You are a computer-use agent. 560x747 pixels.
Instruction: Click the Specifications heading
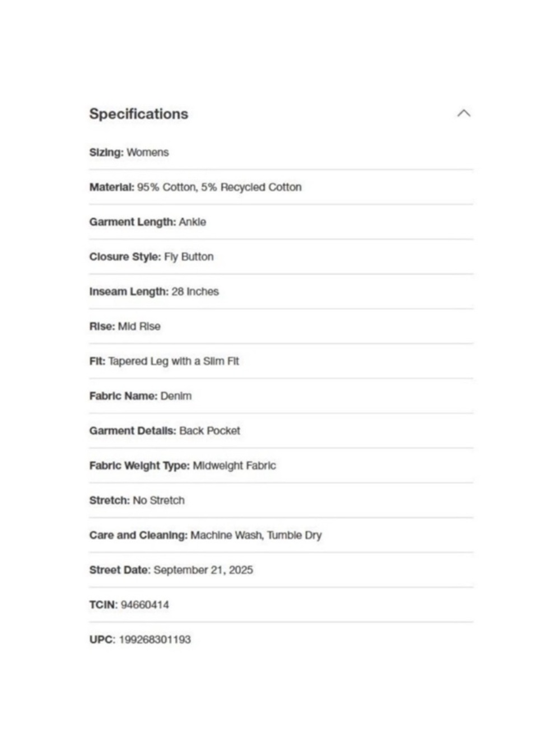click(x=139, y=114)
